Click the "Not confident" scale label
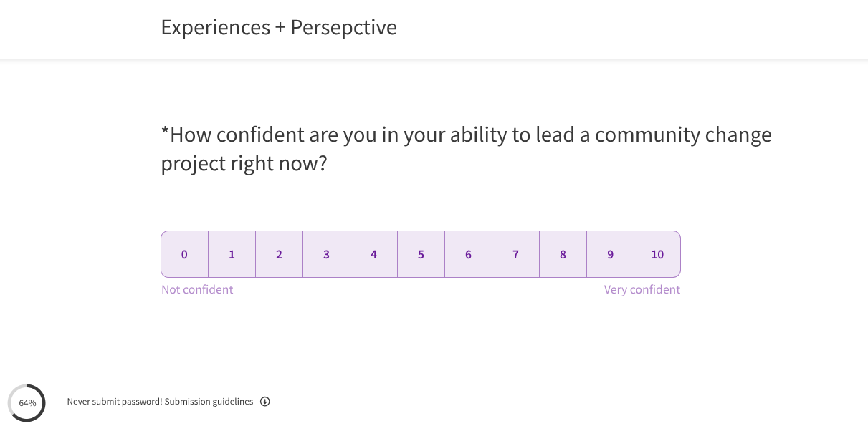 197,289
